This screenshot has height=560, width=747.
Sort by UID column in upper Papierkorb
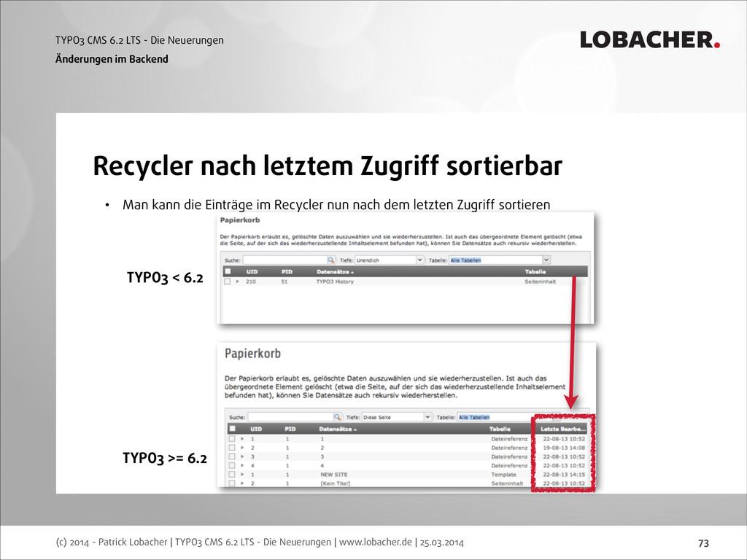pos(252,272)
